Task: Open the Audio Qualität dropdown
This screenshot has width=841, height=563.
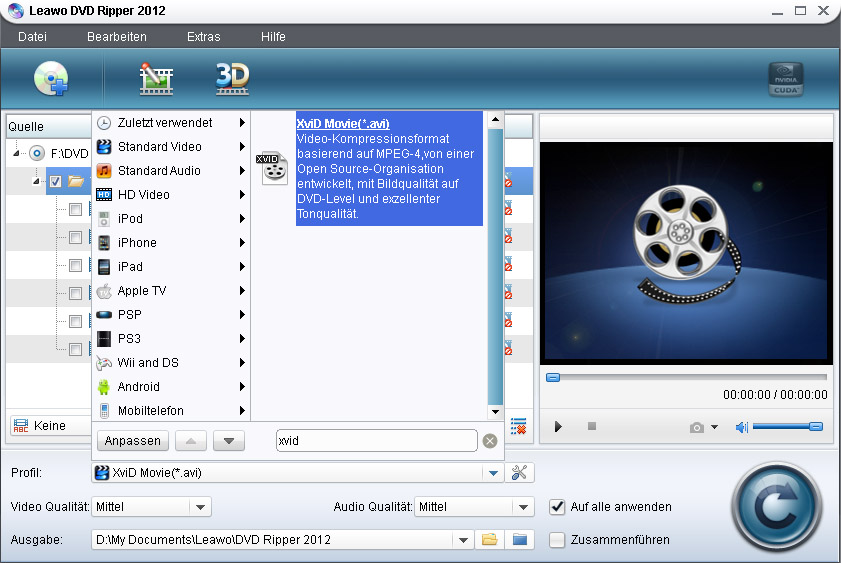Action: pyautogui.click(x=523, y=507)
